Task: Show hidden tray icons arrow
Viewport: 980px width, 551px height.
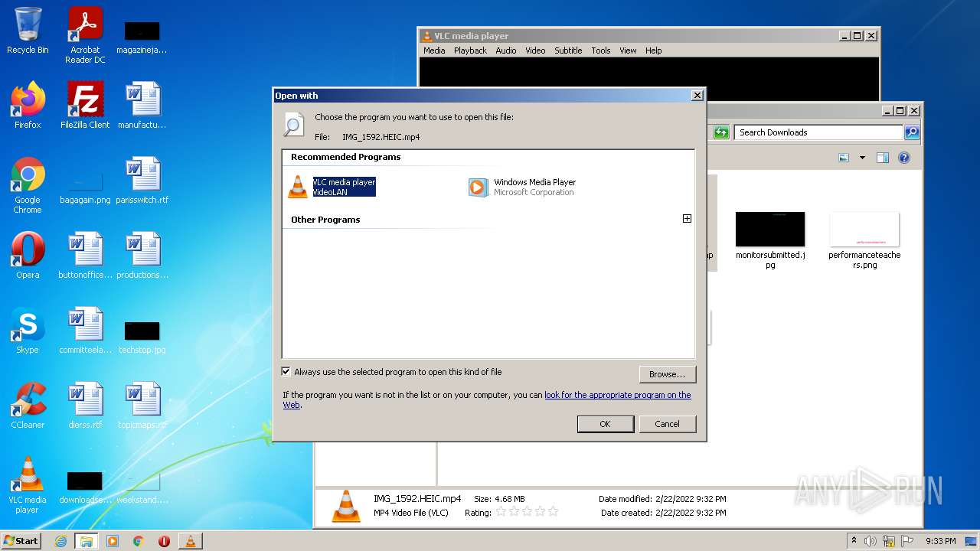Action: [854, 541]
